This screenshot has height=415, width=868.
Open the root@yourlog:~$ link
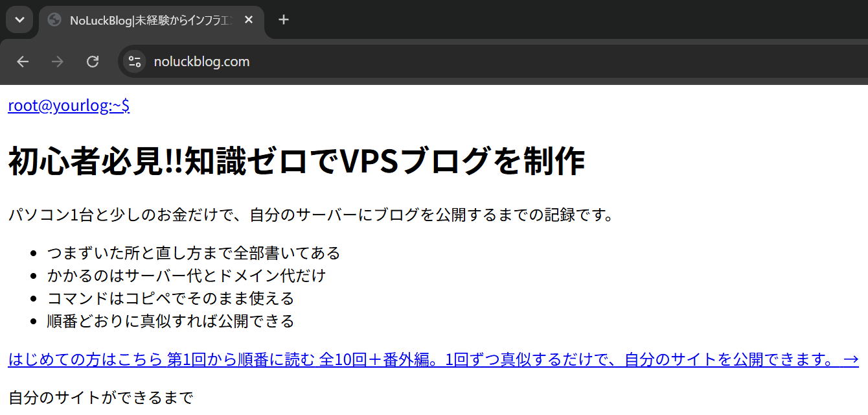[69, 106]
